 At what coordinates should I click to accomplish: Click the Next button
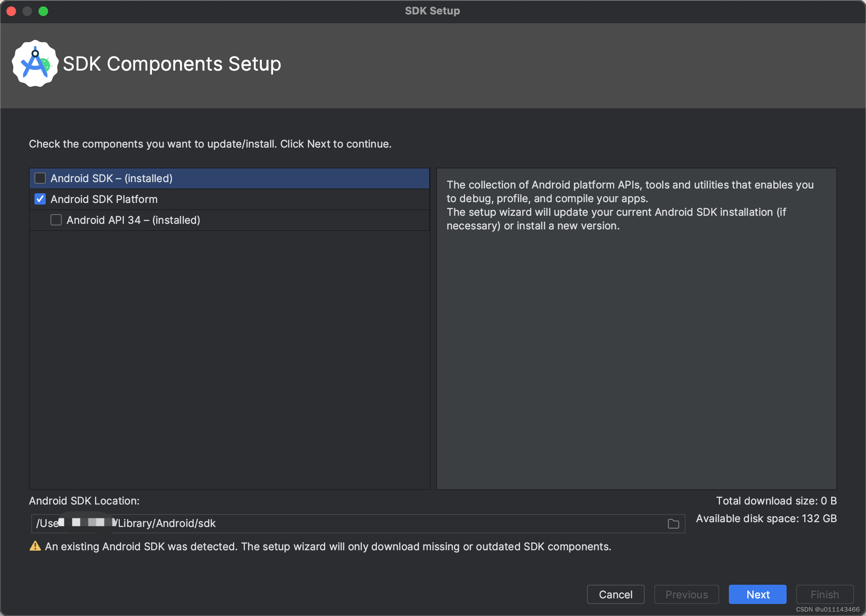tap(757, 594)
